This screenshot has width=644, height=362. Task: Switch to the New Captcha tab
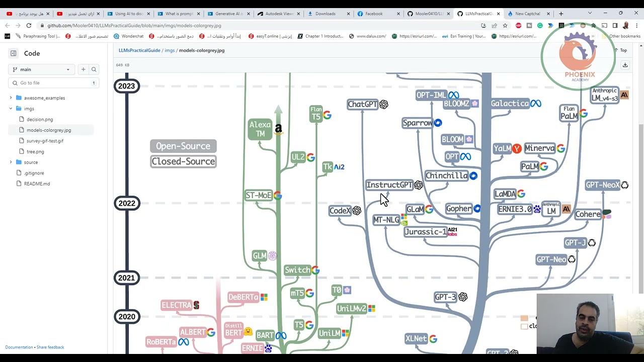click(527, 14)
